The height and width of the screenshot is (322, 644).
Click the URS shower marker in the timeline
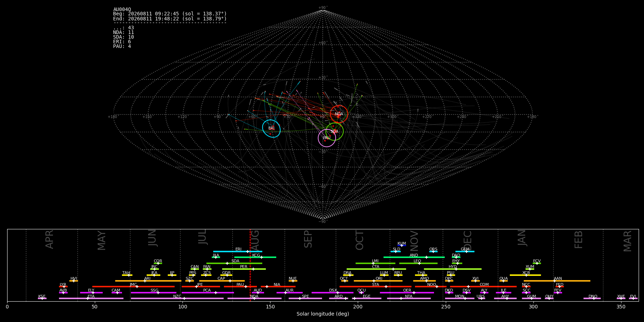tap(481, 298)
